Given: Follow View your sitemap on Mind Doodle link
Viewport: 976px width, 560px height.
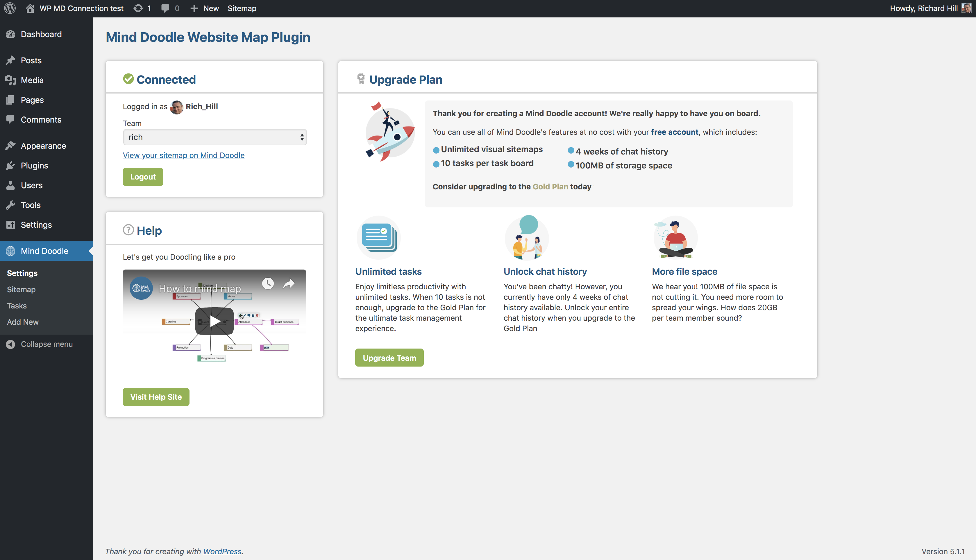Looking at the screenshot, I should tap(184, 155).
